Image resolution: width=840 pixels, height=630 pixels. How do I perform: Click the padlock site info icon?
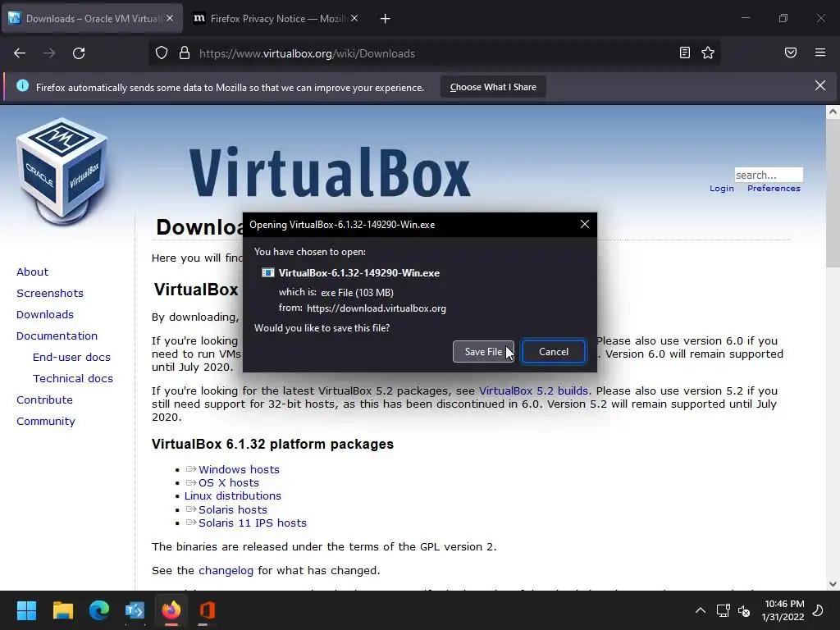pos(185,53)
